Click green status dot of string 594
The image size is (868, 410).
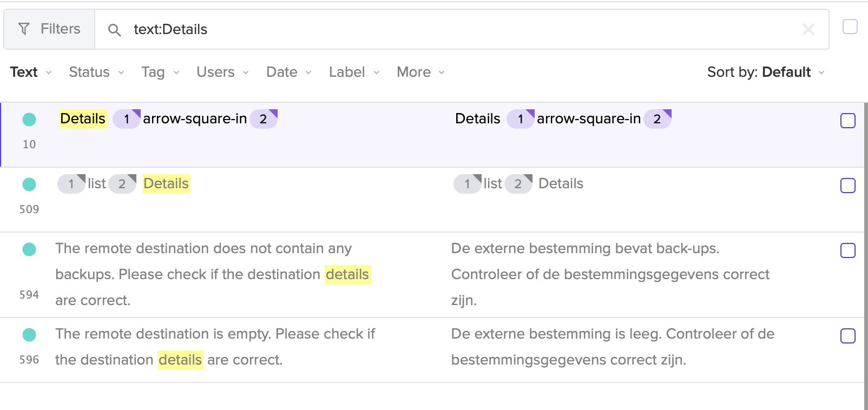point(29,249)
